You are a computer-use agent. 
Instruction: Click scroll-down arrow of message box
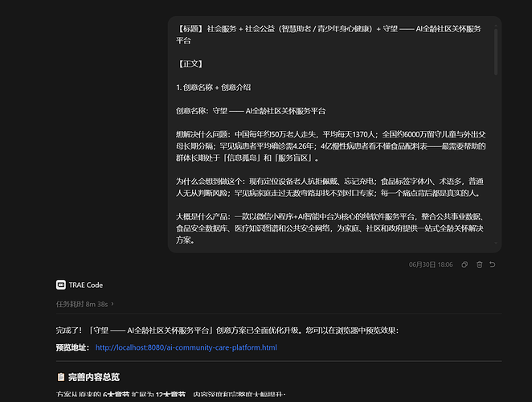(496, 243)
